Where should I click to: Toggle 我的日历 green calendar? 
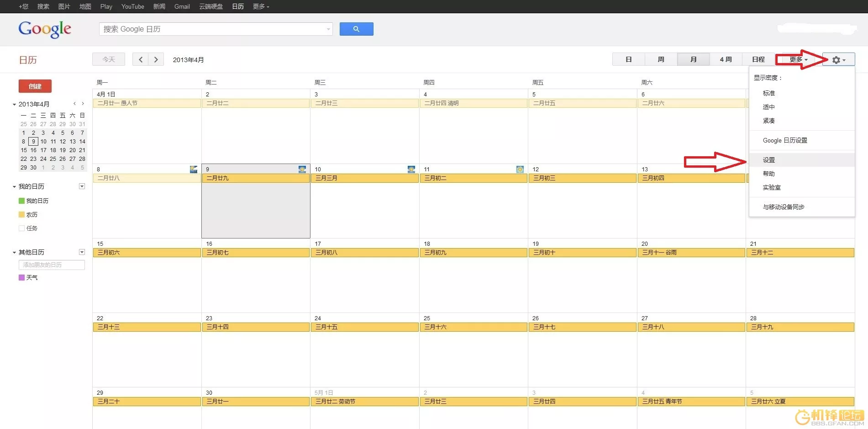[21, 201]
